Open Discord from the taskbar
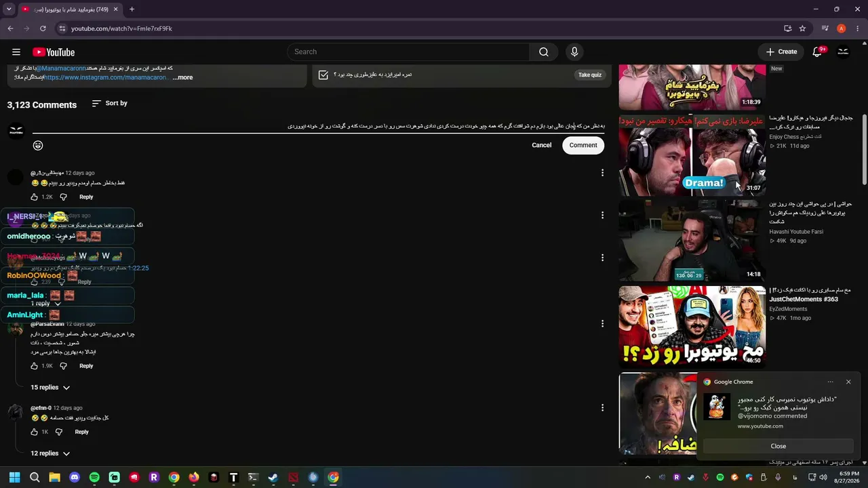The height and width of the screenshot is (488, 868). pos(75,477)
